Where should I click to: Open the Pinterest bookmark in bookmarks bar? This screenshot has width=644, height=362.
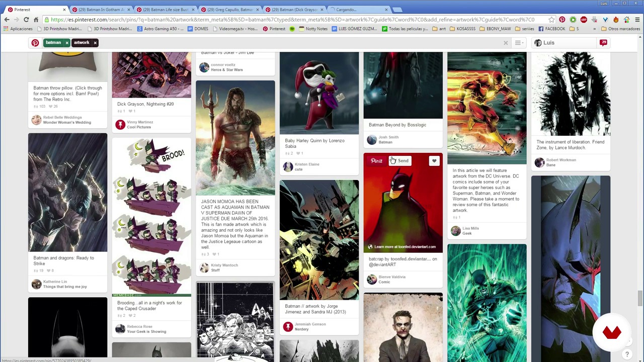click(x=274, y=29)
